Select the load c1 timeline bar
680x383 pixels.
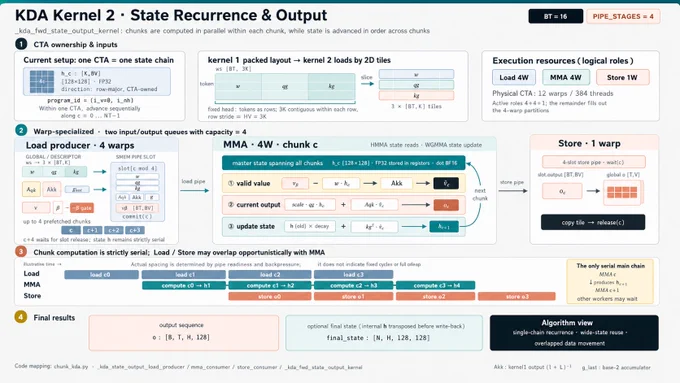click(x=184, y=275)
